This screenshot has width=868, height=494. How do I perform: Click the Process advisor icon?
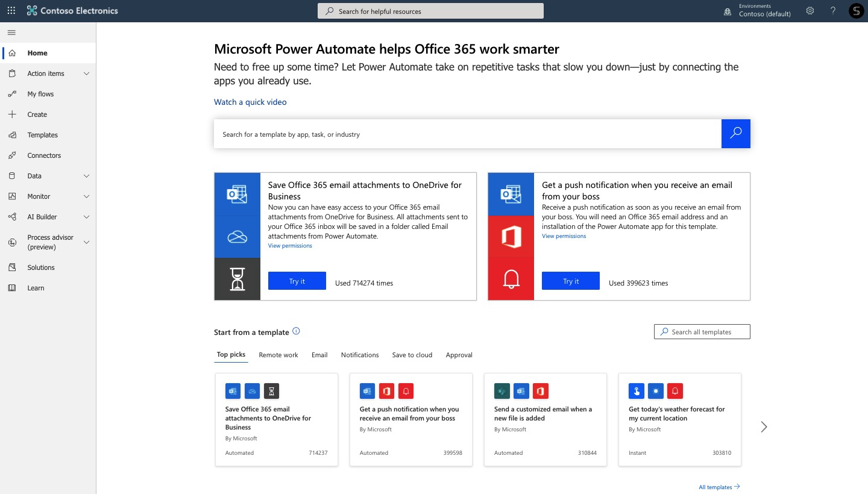[x=12, y=242]
